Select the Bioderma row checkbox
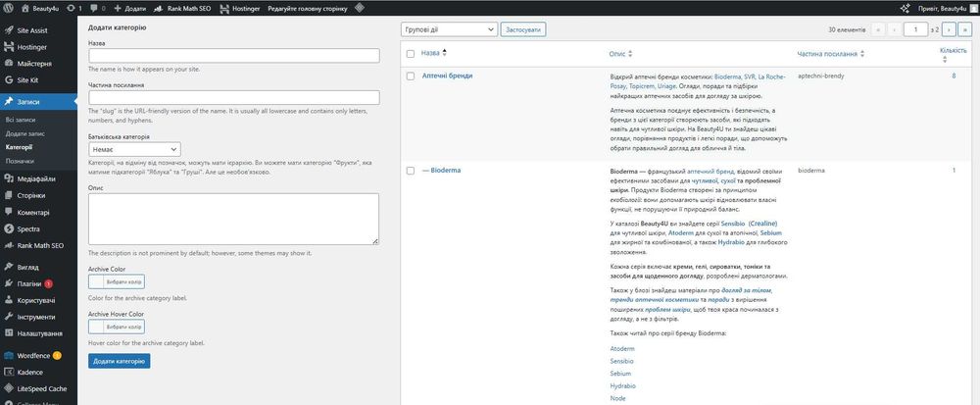Viewport: 980px width, 405px height. (411, 171)
